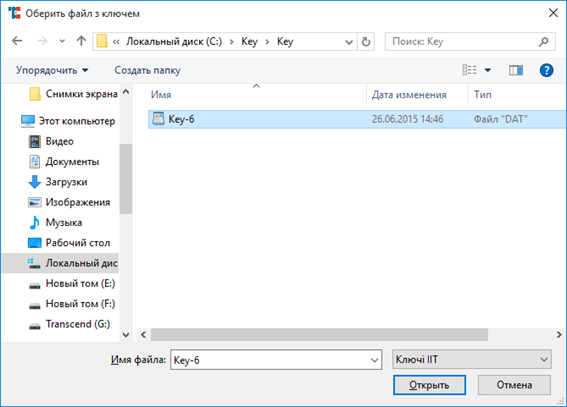Click the horizontal scrollbar right arrow

click(559, 335)
